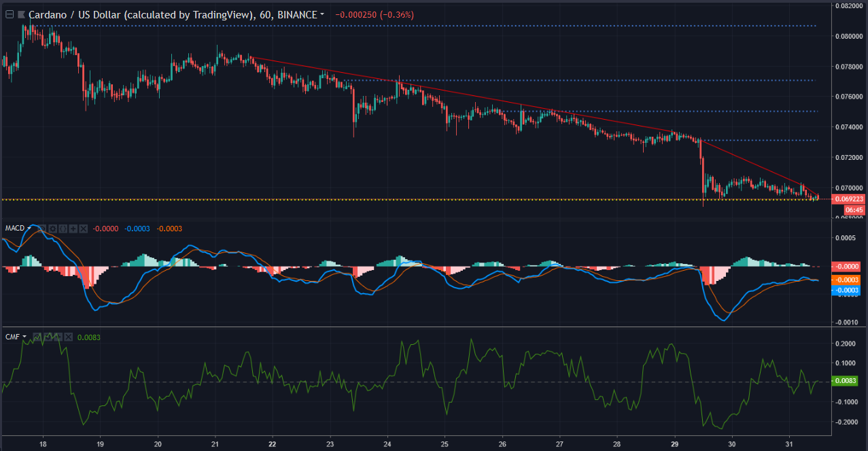Click the -0.000250 (-0.36%) price change value
The width and height of the screenshot is (868, 451).
[375, 14]
